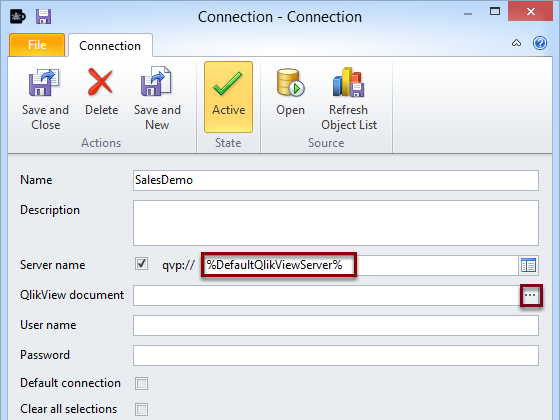Click the Save and Close icon
560x420 pixels.
click(x=45, y=83)
